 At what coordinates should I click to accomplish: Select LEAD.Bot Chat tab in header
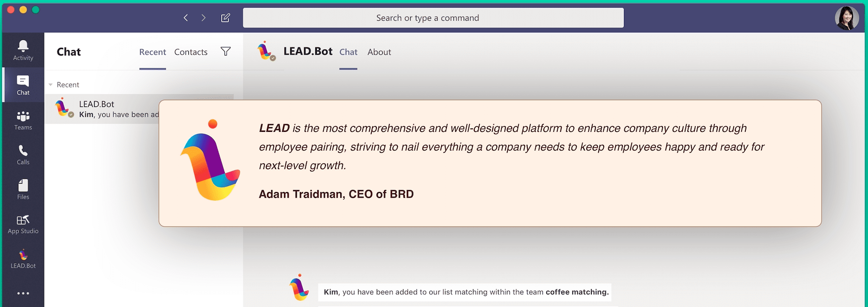click(x=348, y=52)
